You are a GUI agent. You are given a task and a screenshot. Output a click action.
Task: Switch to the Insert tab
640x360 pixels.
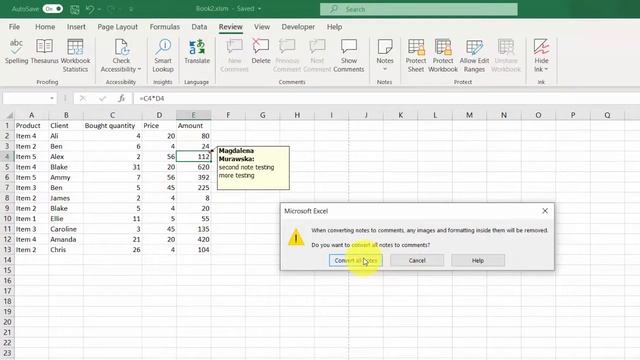point(76,27)
